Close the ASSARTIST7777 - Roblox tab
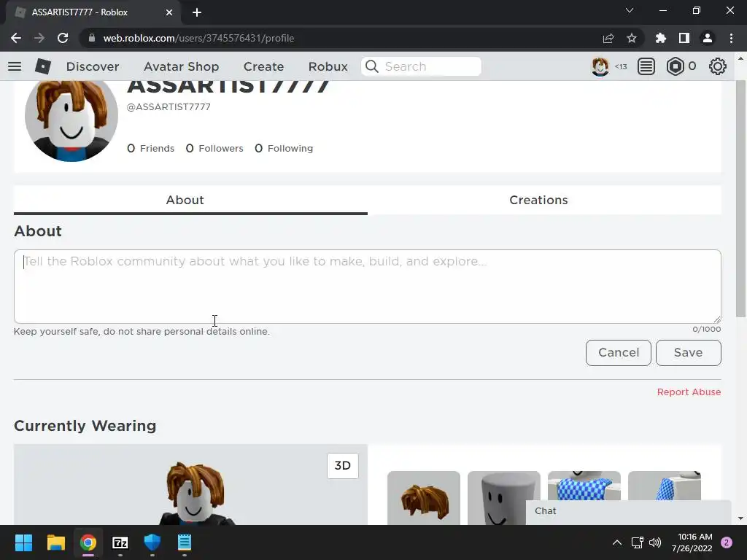Viewport: 747px width, 560px height. 169,12
